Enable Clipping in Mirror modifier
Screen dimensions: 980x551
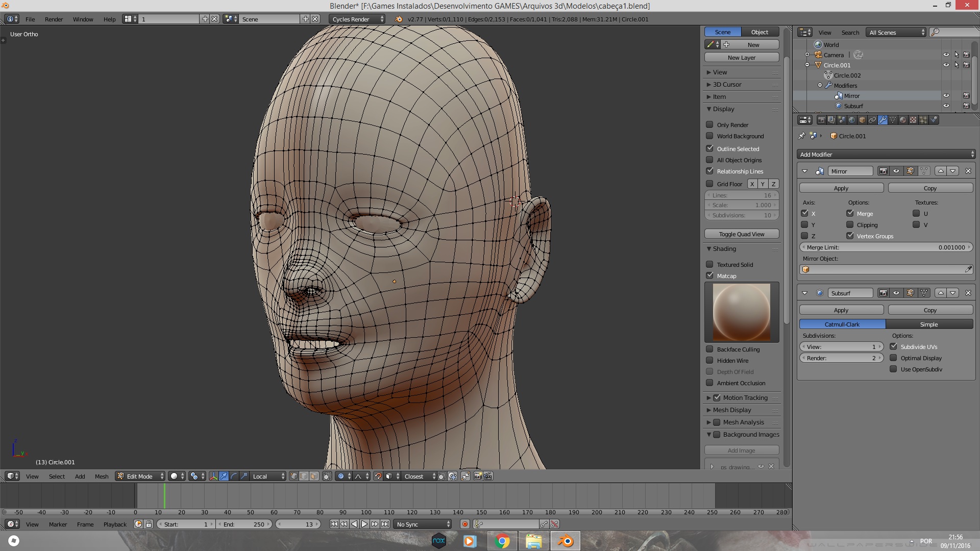pyautogui.click(x=850, y=224)
